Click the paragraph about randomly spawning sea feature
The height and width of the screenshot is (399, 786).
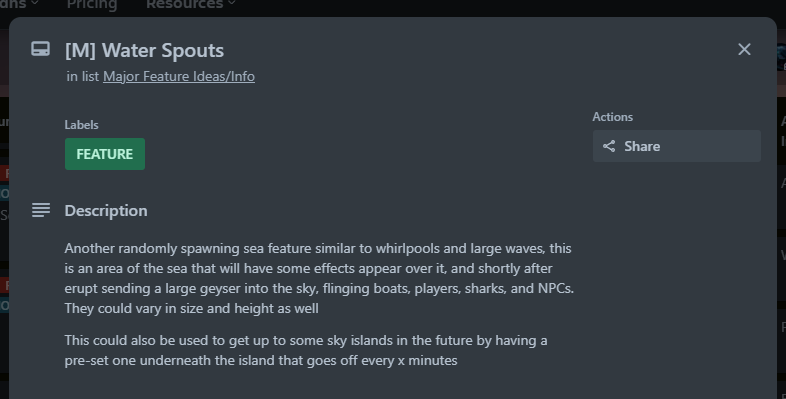pyautogui.click(x=319, y=278)
